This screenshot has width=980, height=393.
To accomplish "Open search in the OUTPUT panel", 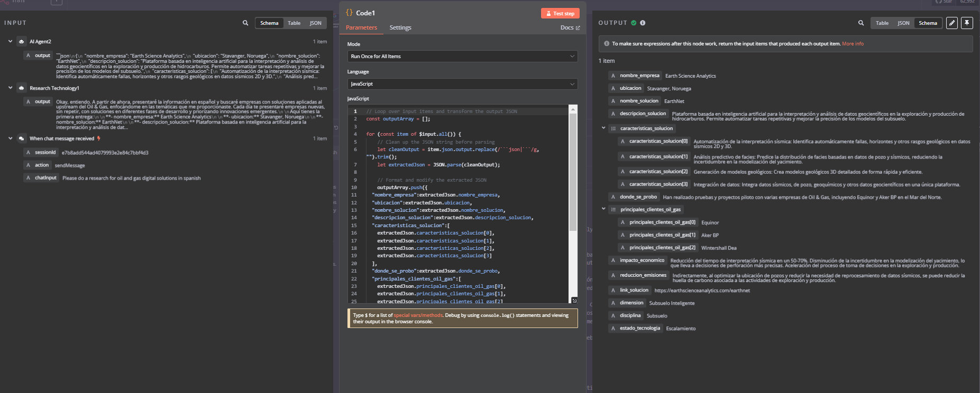I will [861, 23].
